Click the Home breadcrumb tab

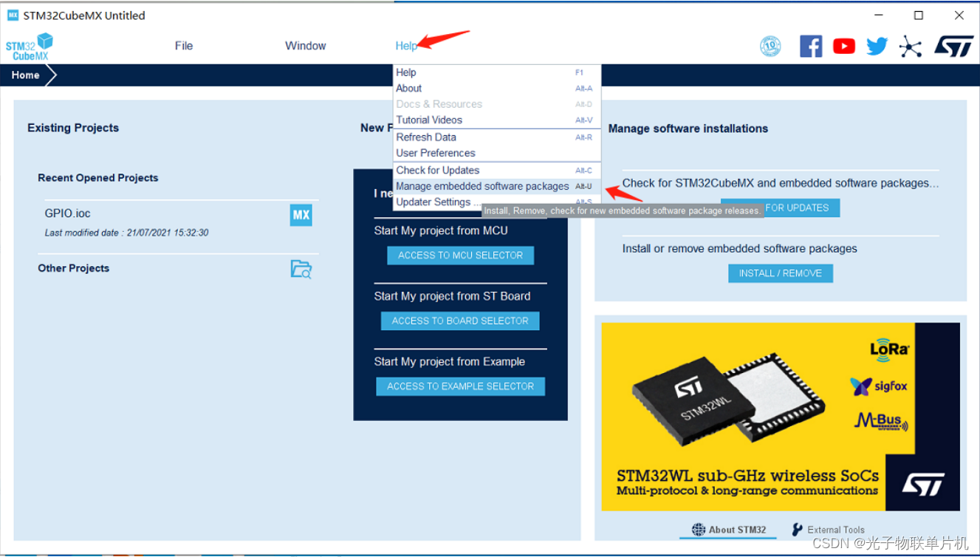point(26,75)
